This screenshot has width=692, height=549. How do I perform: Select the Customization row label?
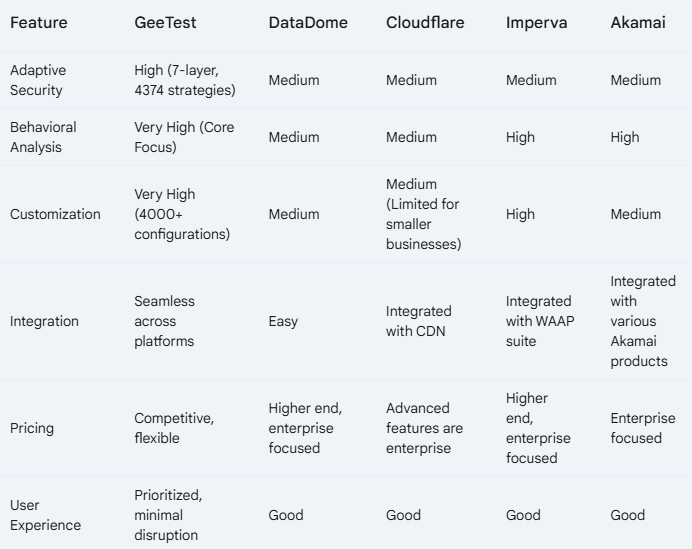click(x=55, y=214)
